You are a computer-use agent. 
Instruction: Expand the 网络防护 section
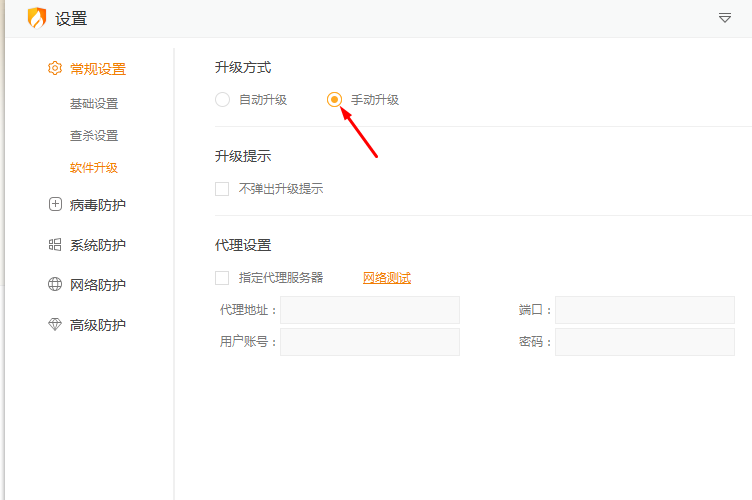[x=98, y=285]
